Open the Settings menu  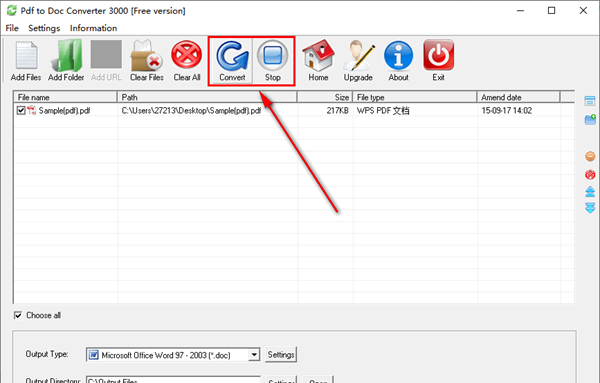click(44, 28)
